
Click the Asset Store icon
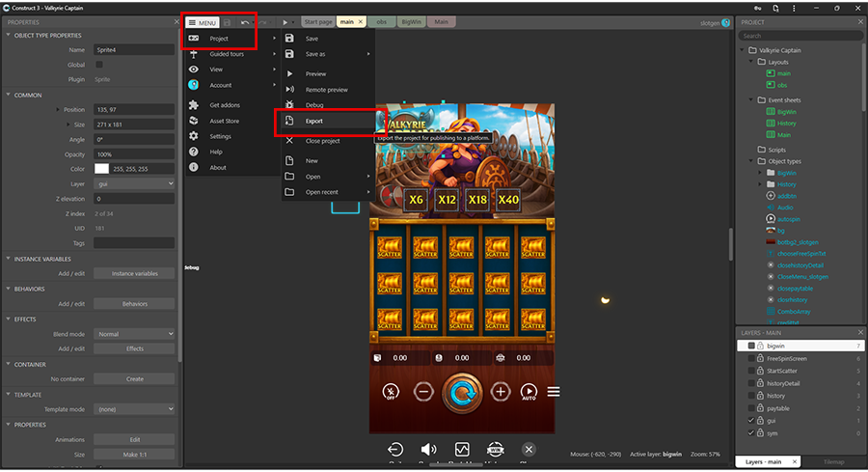pos(194,121)
